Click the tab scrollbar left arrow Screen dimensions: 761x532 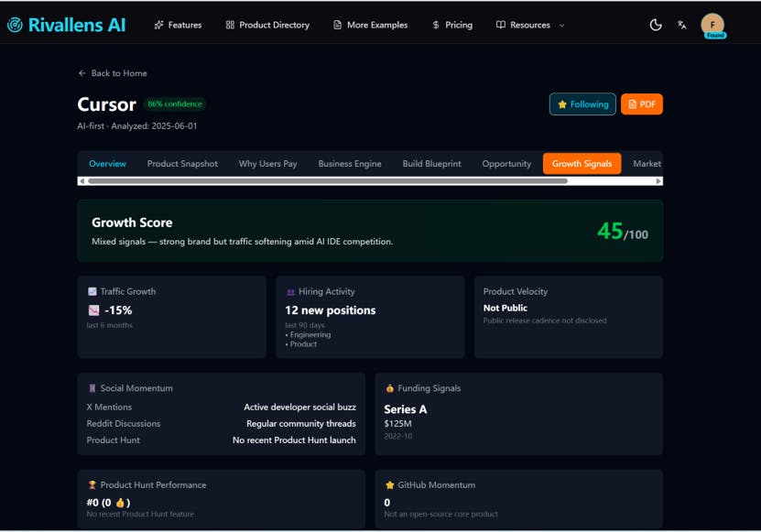[82, 181]
